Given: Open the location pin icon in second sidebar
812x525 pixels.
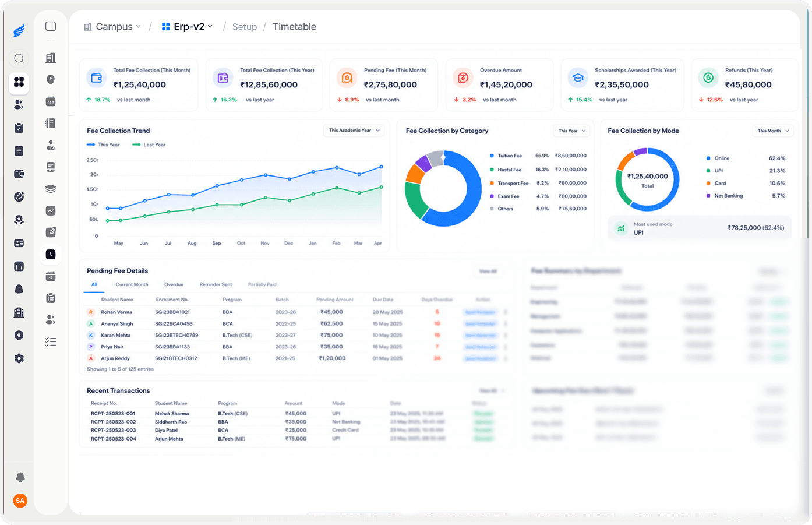Looking at the screenshot, I should 51,80.
